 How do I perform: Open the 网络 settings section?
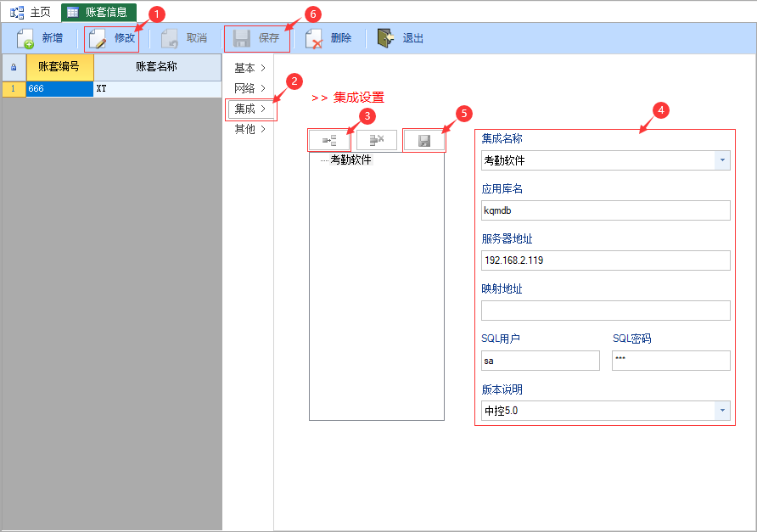[x=250, y=88]
